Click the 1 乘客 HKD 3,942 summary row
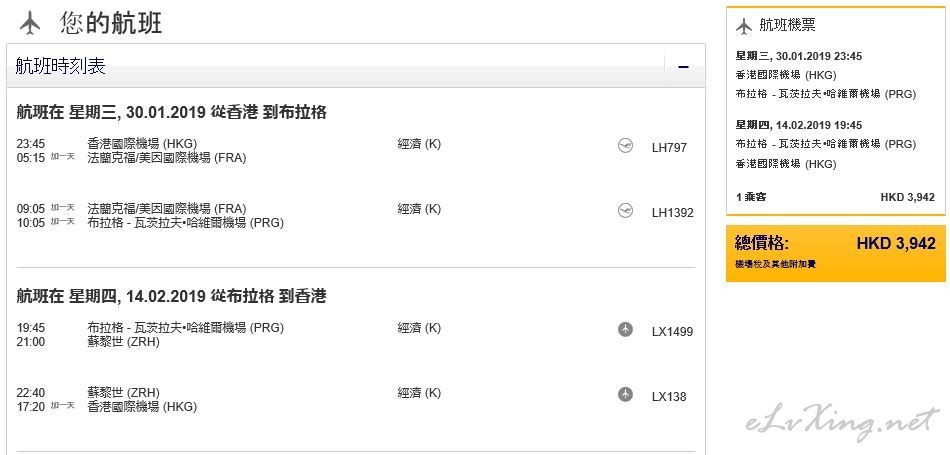950x455 pixels. (x=835, y=197)
